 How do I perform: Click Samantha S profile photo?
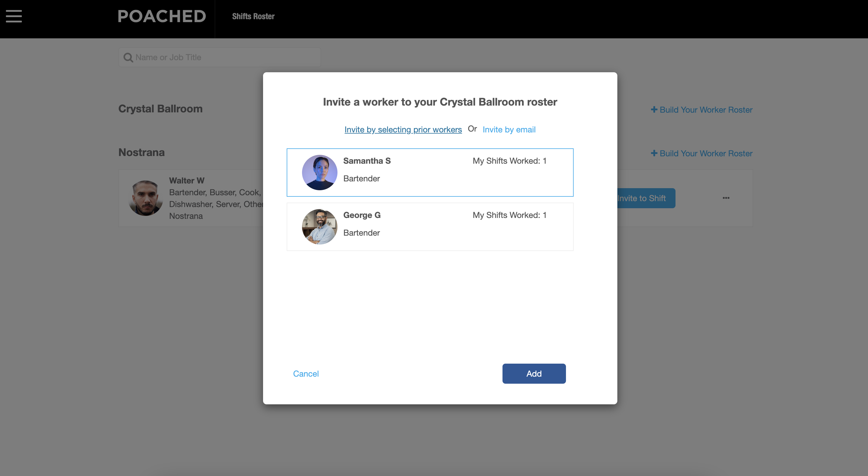pos(319,172)
